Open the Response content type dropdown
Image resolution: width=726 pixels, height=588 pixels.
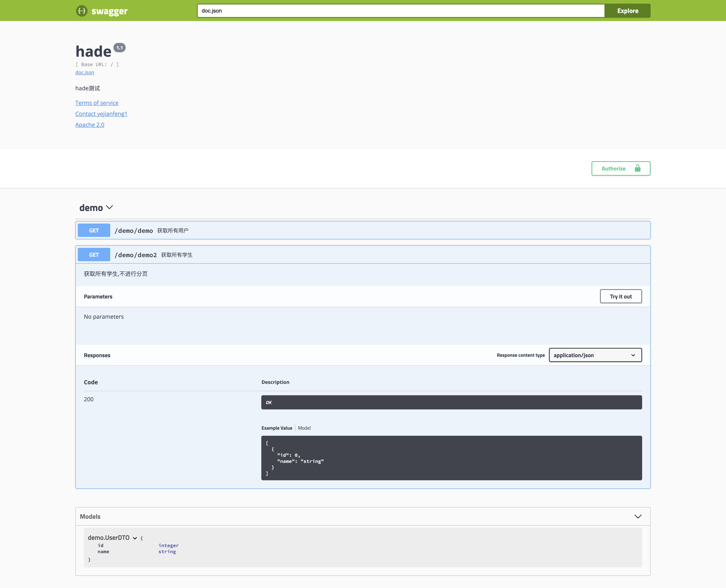point(595,355)
